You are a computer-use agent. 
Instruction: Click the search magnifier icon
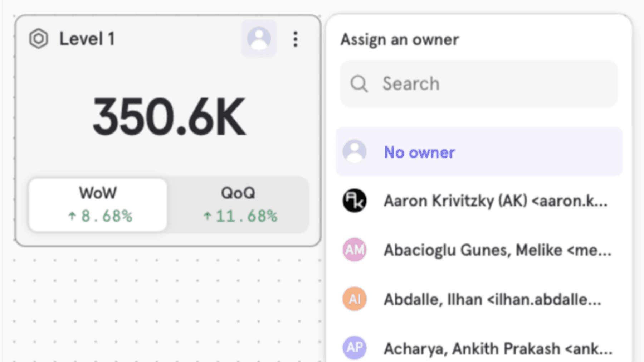tap(359, 84)
